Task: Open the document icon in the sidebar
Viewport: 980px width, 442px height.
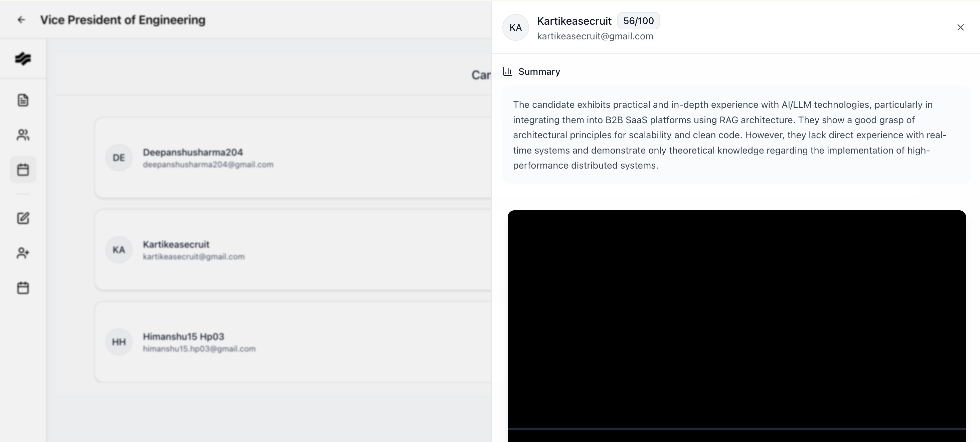Action: coord(23,100)
